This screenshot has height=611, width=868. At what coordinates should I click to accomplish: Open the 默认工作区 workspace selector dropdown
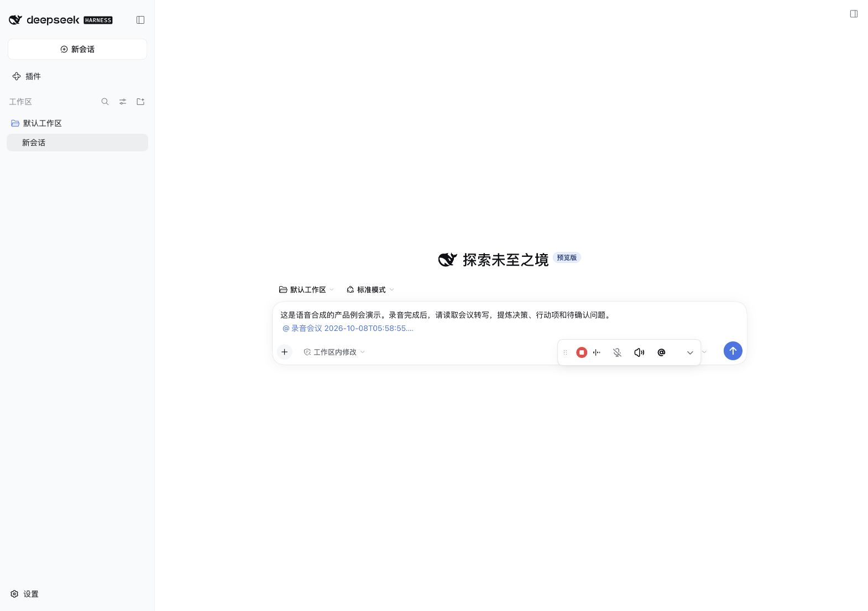(306, 289)
